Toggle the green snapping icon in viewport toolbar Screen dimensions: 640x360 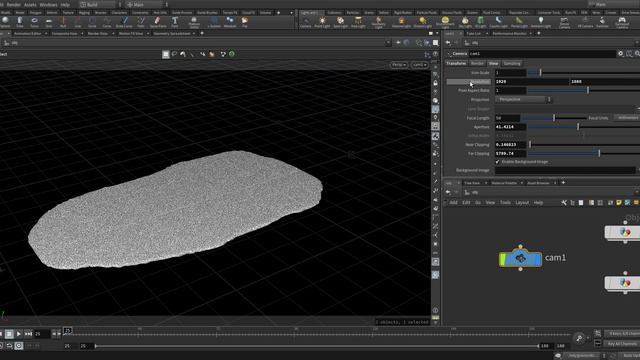(232, 54)
